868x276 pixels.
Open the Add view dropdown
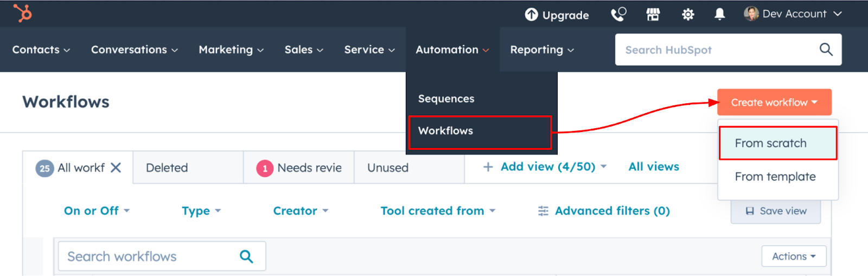(545, 167)
